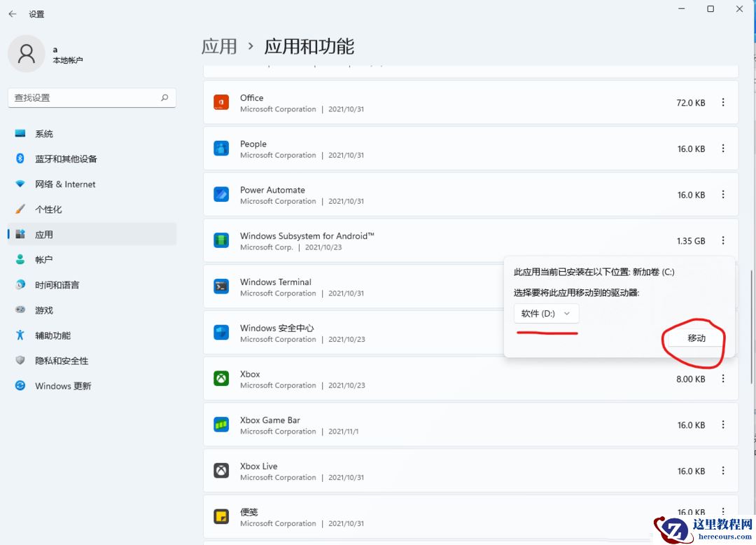Screen dimensions: 756x545
Task: Select the 系统 icon in the sidebar
Action: coord(20,133)
